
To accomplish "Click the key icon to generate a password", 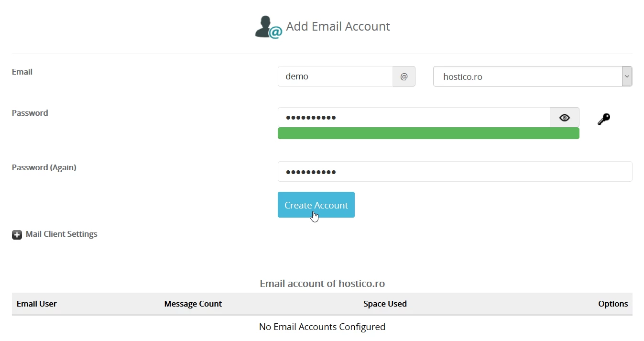I will click(x=603, y=119).
